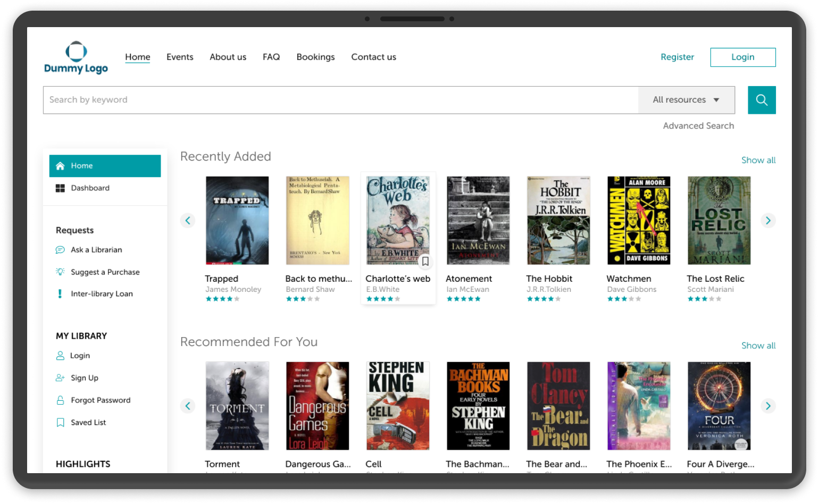Open the FAQ menu item
The height and width of the screenshot is (504, 819).
point(271,57)
